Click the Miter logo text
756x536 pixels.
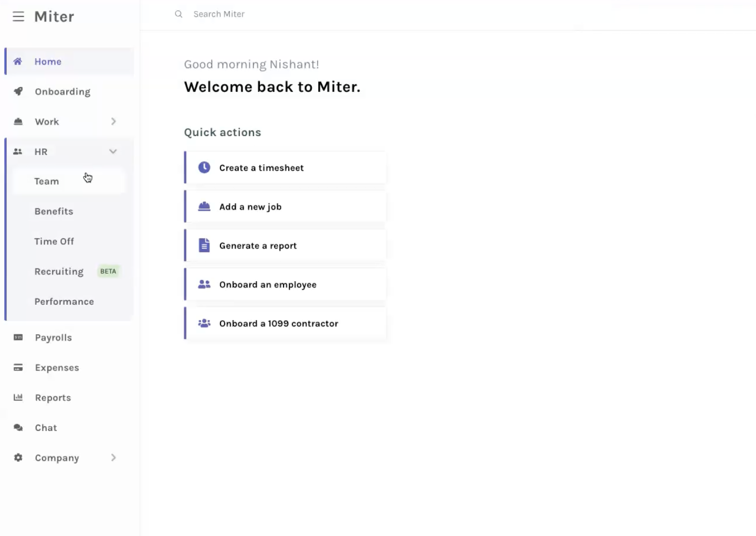click(x=54, y=17)
